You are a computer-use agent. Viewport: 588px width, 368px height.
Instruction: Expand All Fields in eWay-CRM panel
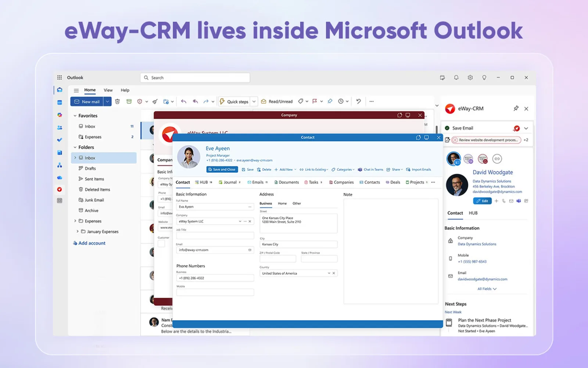[487, 289]
